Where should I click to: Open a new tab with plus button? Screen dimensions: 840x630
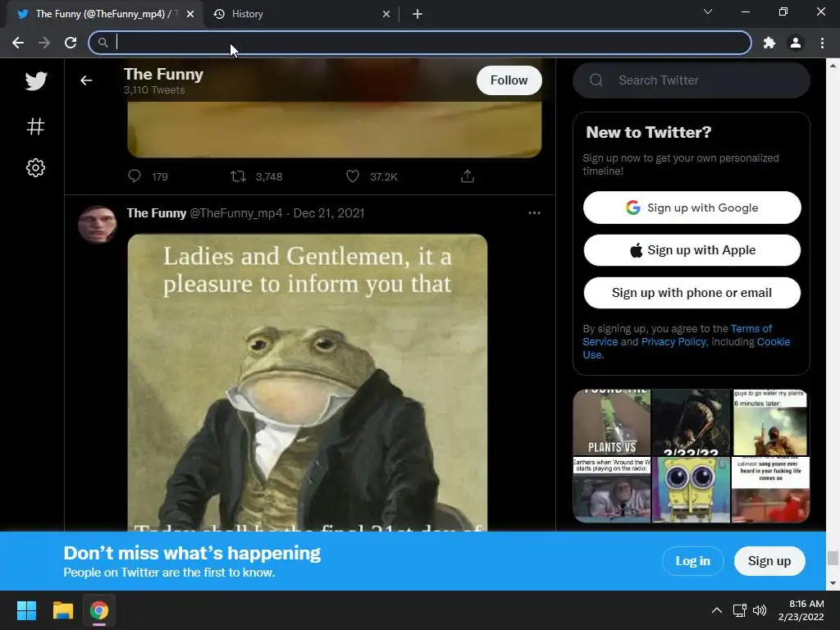click(x=418, y=14)
